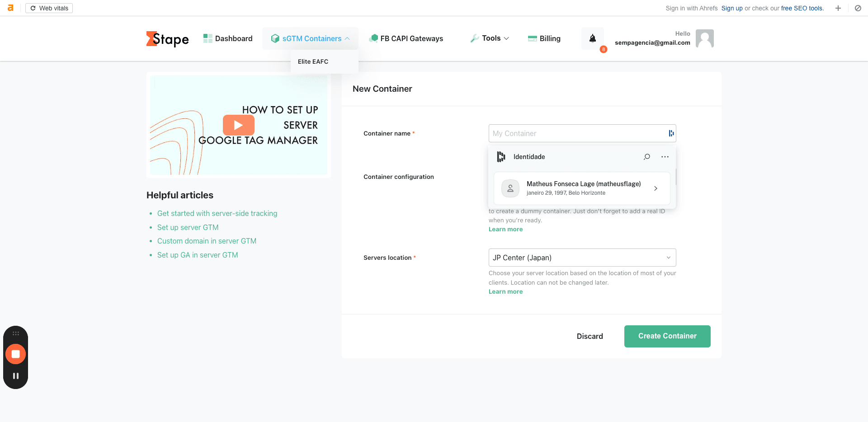The image size is (868, 422).
Task: Click the disable icon in Ahrefs bar
Action: [x=858, y=8]
